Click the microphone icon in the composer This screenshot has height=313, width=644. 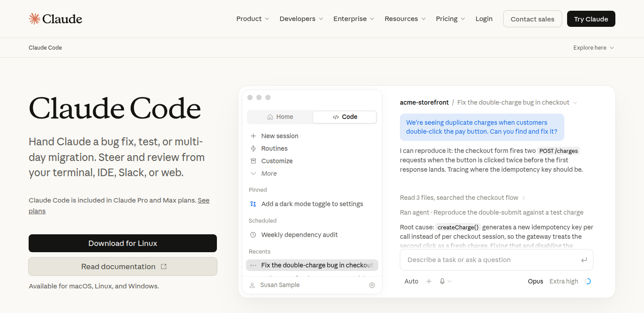[442, 281]
